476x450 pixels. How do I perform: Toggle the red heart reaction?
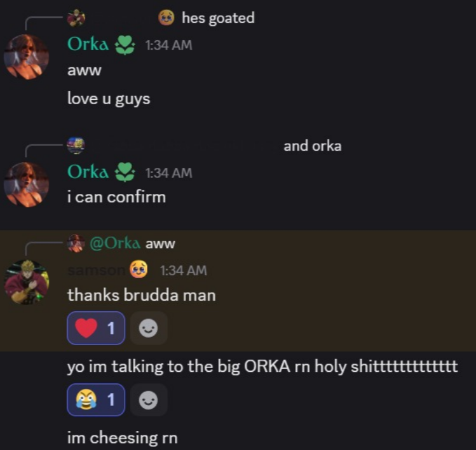[95, 328]
